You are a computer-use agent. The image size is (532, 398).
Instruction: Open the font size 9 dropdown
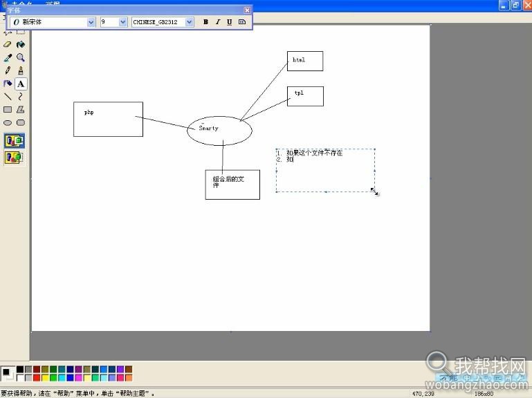click(x=123, y=22)
